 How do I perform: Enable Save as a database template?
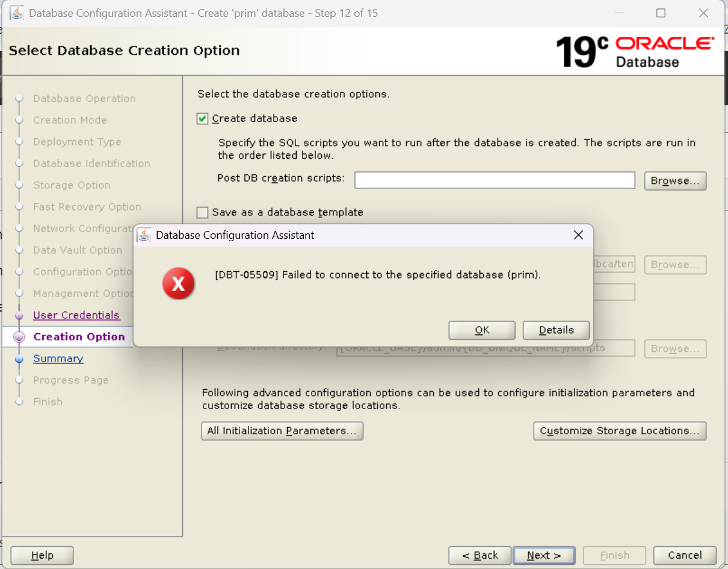tap(202, 212)
